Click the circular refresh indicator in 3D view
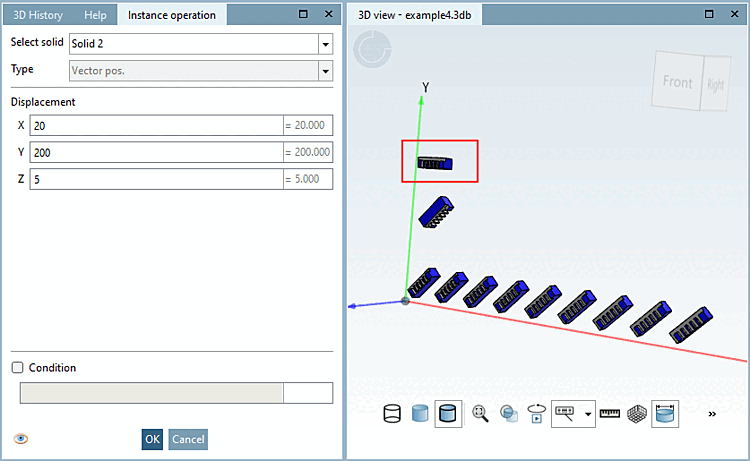This screenshot has width=750, height=461. pos(373,49)
